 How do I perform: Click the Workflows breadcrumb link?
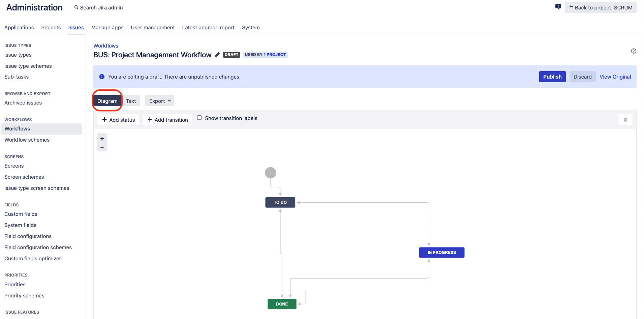[106, 46]
